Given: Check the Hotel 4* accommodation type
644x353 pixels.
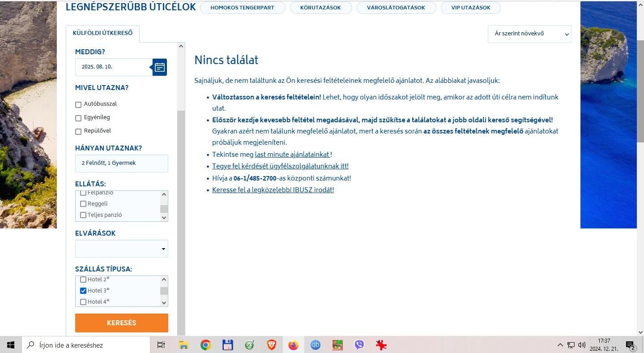Looking at the screenshot, I should [x=83, y=301].
